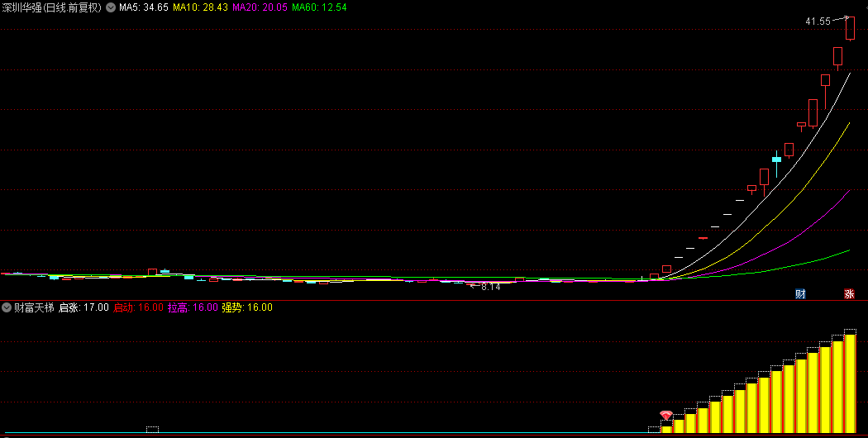Click the 财富天梯 indicator name
Viewport: 868px width, 438px height.
[35, 307]
